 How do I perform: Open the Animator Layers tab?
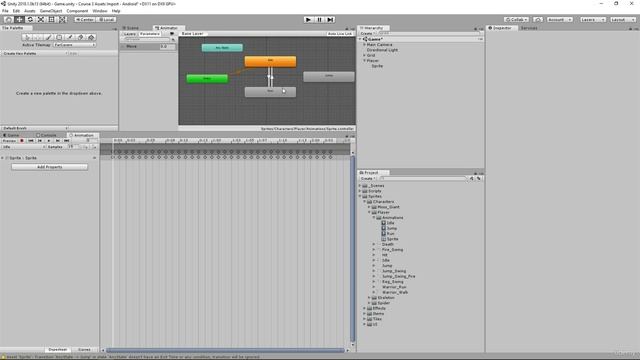pyautogui.click(x=129, y=34)
